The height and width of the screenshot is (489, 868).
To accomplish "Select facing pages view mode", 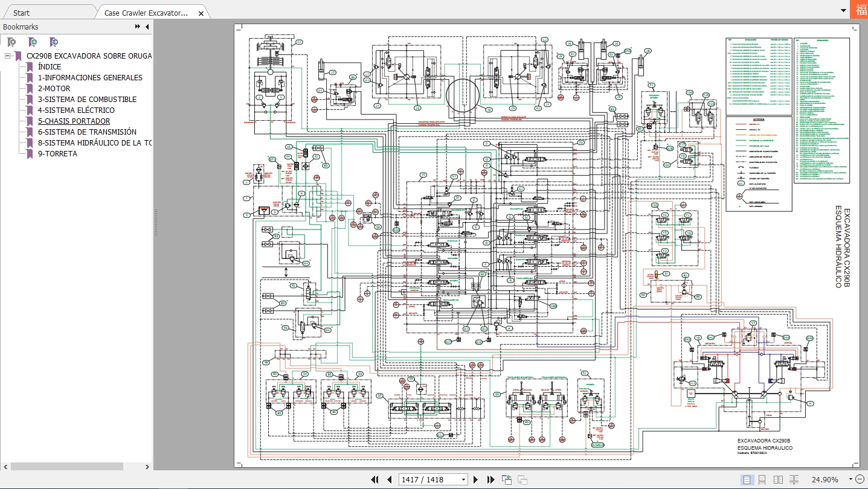I will point(777,480).
